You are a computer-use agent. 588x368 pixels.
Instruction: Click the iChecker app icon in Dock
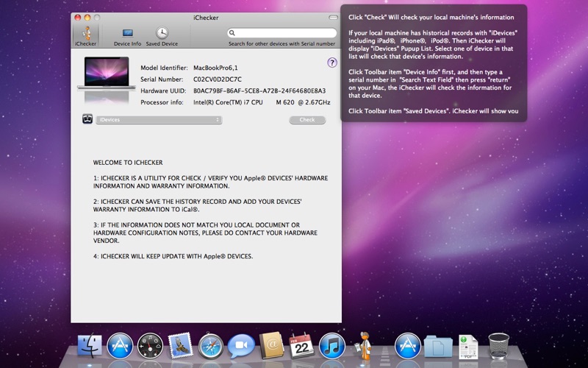coord(362,345)
